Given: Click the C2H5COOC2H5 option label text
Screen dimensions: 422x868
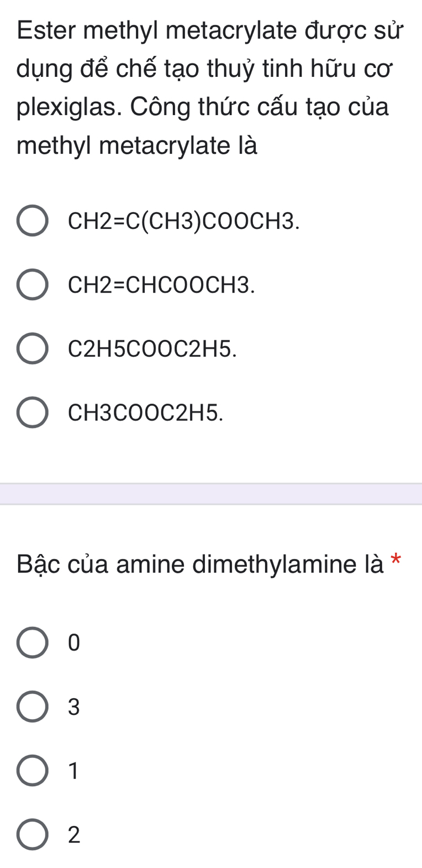Looking at the screenshot, I should tap(152, 349).
